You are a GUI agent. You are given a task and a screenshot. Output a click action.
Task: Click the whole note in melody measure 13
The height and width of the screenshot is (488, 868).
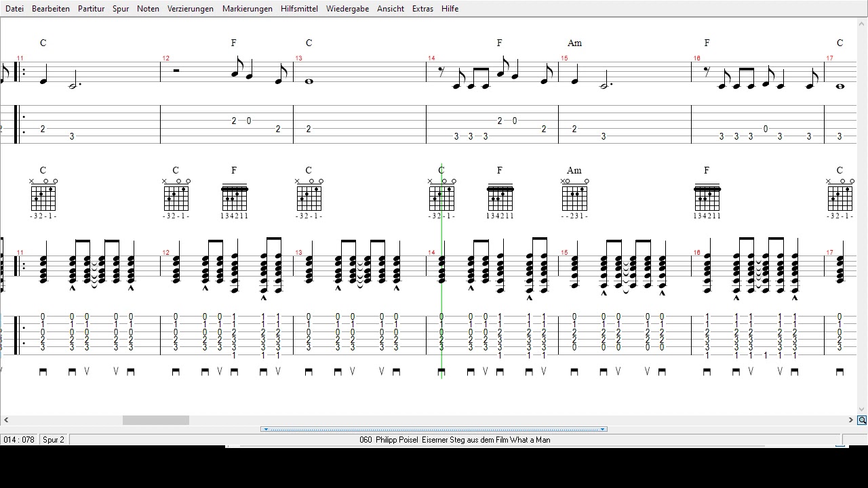309,81
